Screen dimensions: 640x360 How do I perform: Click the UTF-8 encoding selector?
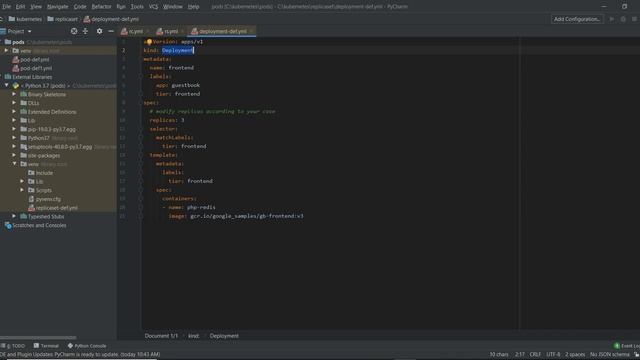tap(553, 354)
